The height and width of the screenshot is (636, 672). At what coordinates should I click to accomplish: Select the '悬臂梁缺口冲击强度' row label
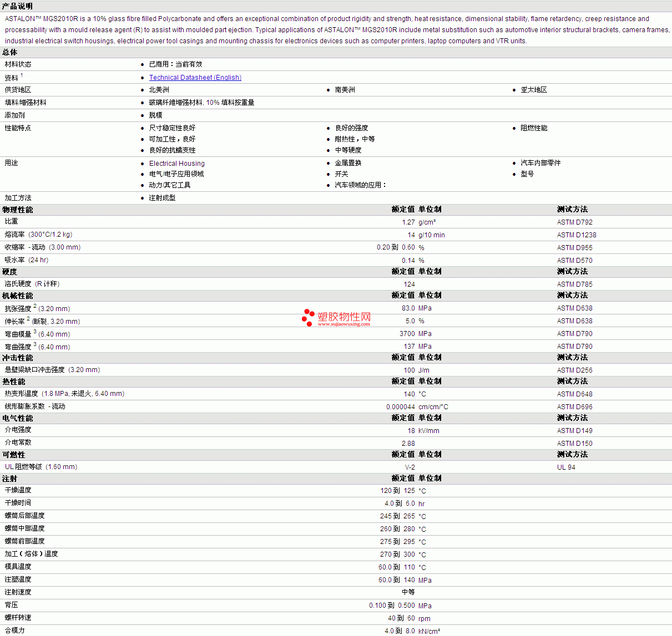click(53, 370)
